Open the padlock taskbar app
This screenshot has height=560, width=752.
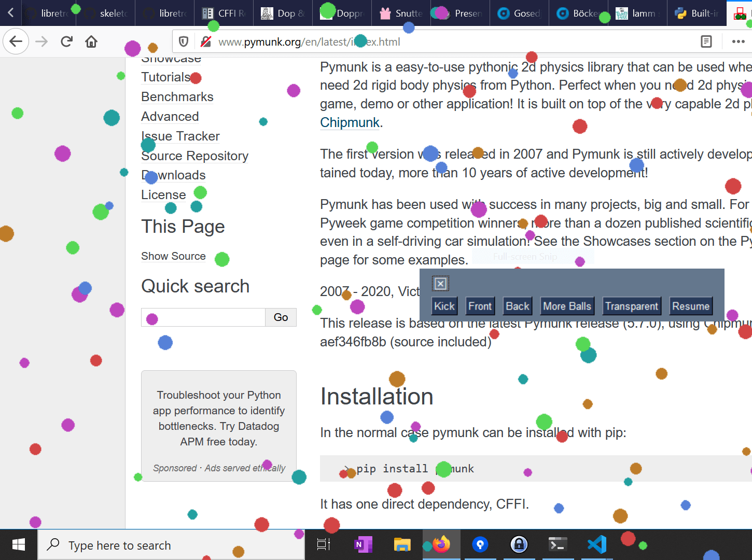click(x=519, y=545)
